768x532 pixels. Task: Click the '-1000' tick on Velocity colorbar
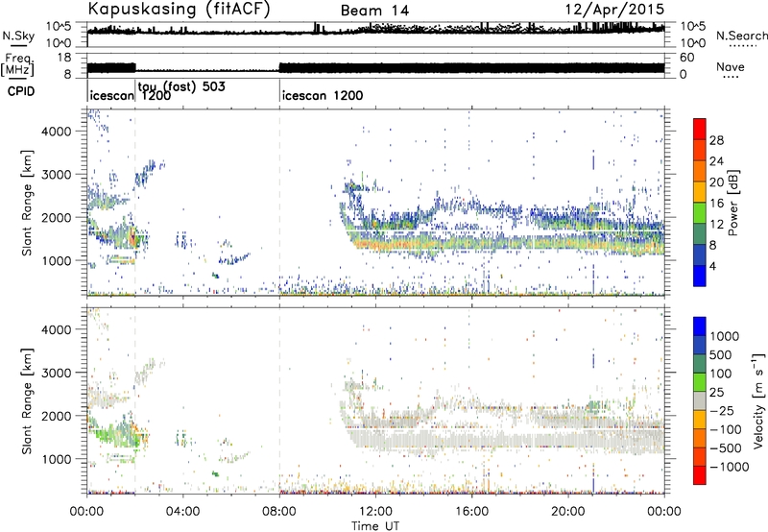(729, 467)
